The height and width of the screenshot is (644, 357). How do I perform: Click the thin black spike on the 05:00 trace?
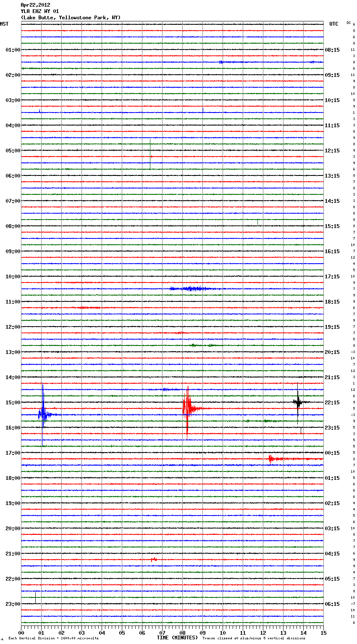pos(150,154)
